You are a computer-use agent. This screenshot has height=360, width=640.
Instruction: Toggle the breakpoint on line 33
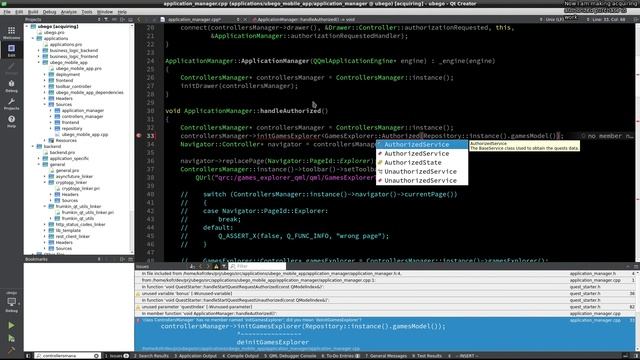pos(139,136)
